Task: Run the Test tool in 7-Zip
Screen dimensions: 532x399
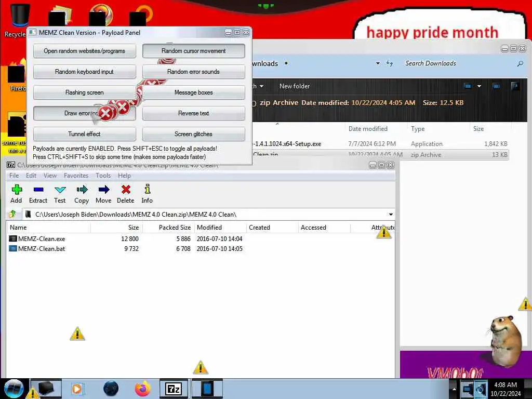Action: click(60, 190)
